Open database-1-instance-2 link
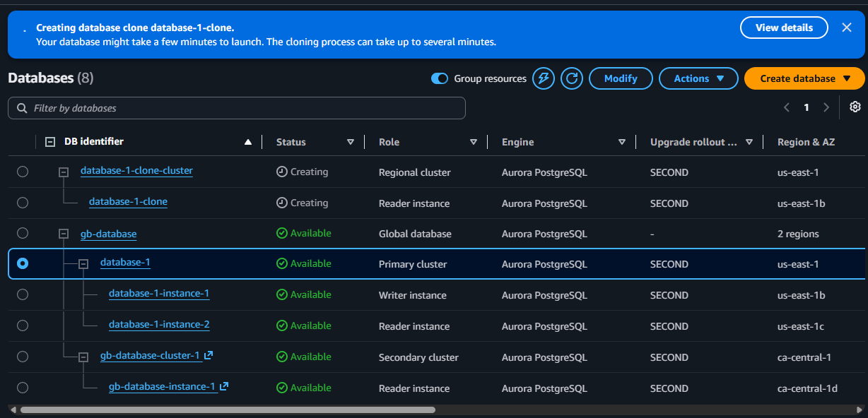Viewport: 868px width, 418px height. (x=159, y=325)
